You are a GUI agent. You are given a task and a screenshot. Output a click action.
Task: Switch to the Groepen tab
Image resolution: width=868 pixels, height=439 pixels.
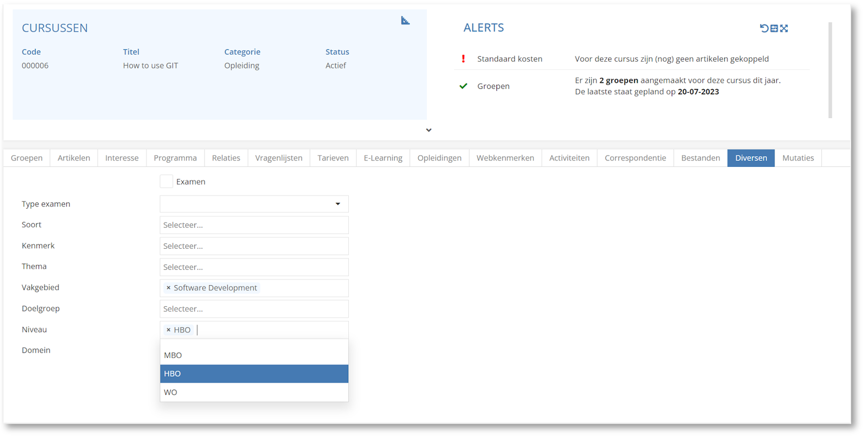(x=27, y=158)
